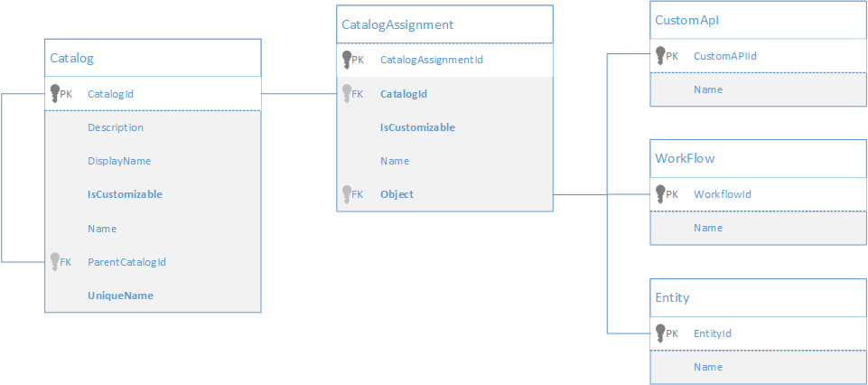
Task: Select the Description column in Catalog
Action: tap(116, 127)
